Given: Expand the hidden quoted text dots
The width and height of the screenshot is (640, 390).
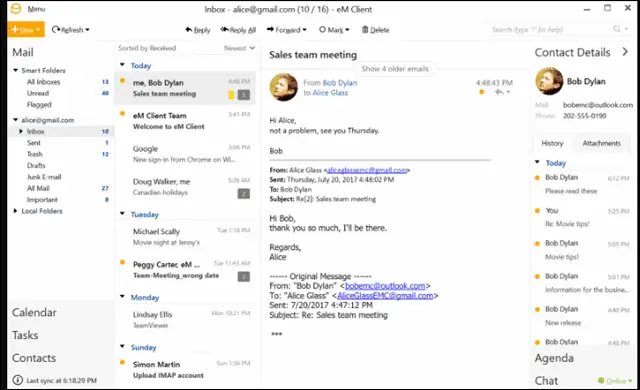Looking at the screenshot, I should (277, 334).
